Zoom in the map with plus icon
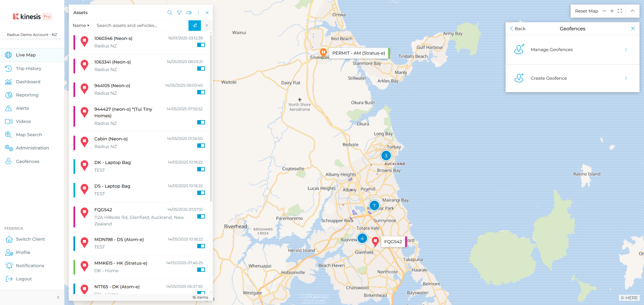 point(612,11)
